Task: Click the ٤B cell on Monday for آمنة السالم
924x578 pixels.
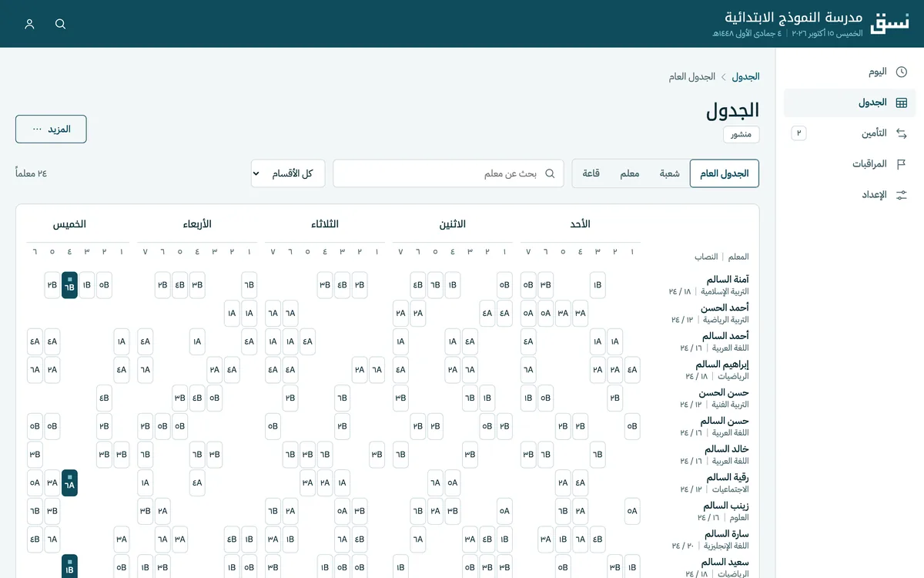Action: (x=418, y=285)
